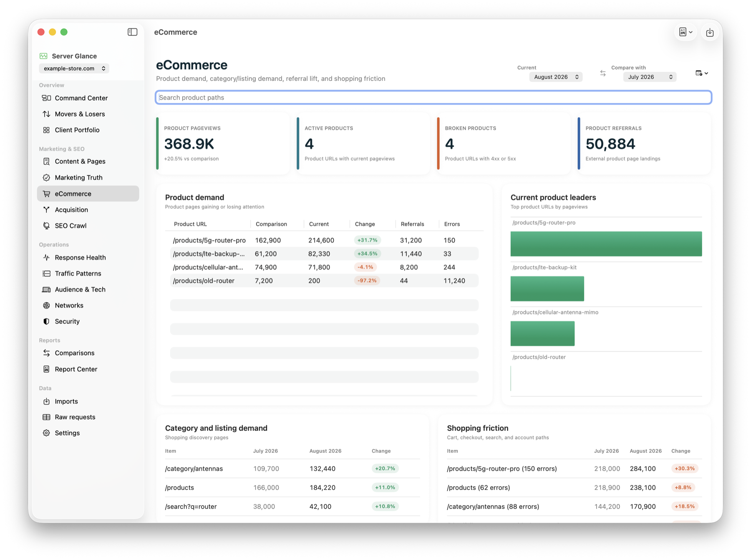Click the eCommerce cart icon
Viewport: 751px width, 560px height.
[46, 194]
